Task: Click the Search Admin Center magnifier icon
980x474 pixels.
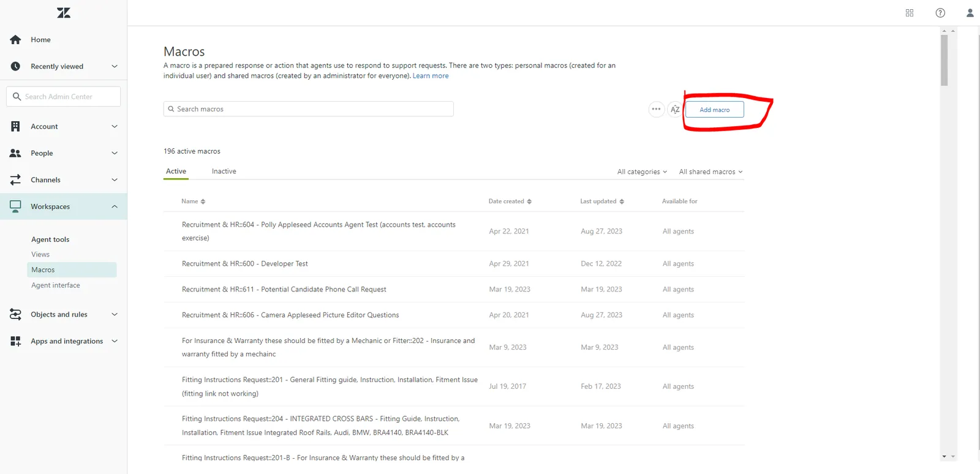Action: [17, 97]
